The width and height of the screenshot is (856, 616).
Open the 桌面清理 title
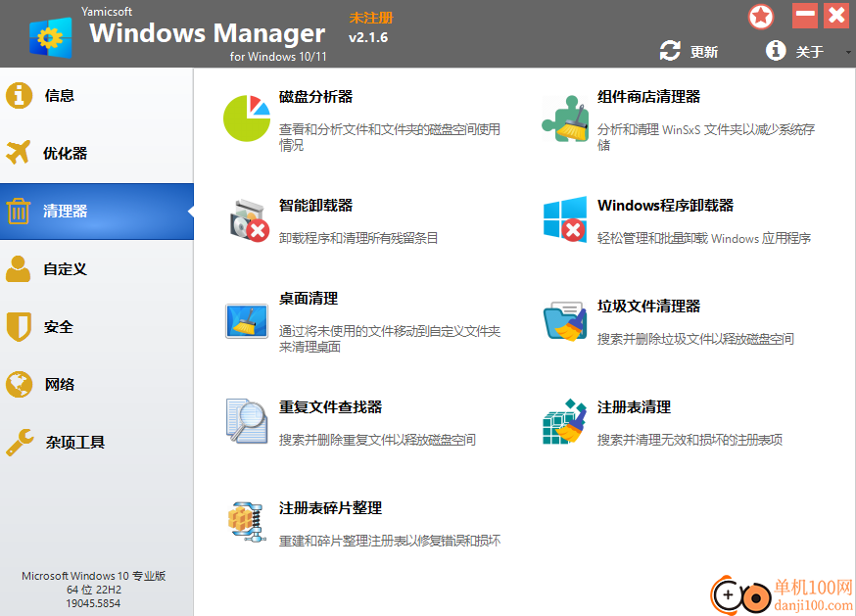pos(309,298)
